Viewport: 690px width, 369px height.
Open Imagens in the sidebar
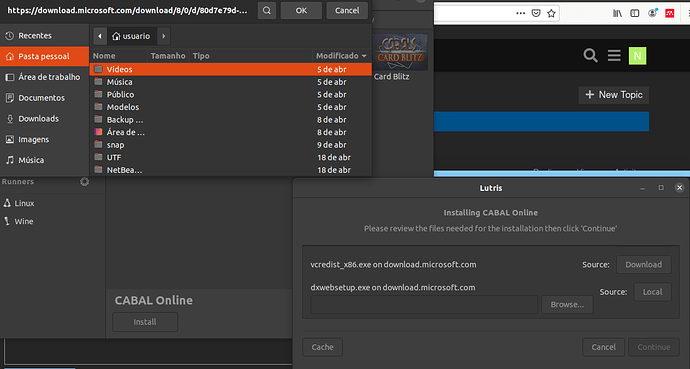coord(44,139)
